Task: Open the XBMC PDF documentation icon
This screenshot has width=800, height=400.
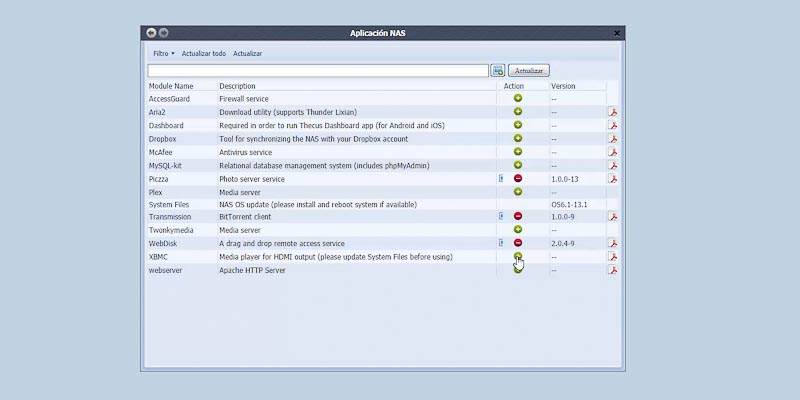Action: [613, 257]
